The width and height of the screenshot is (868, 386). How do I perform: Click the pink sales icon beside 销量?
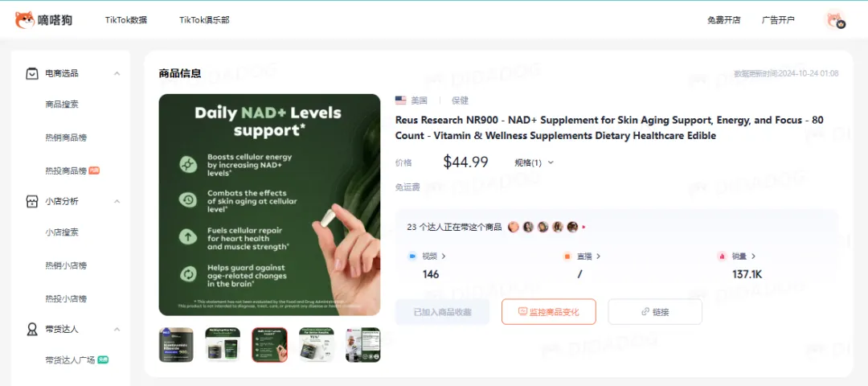[x=722, y=257]
